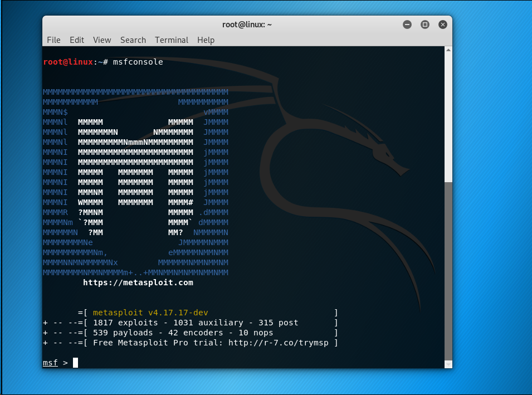This screenshot has width=532, height=395.
Task: Click the '10 nops' text
Action: pyautogui.click(x=256, y=333)
